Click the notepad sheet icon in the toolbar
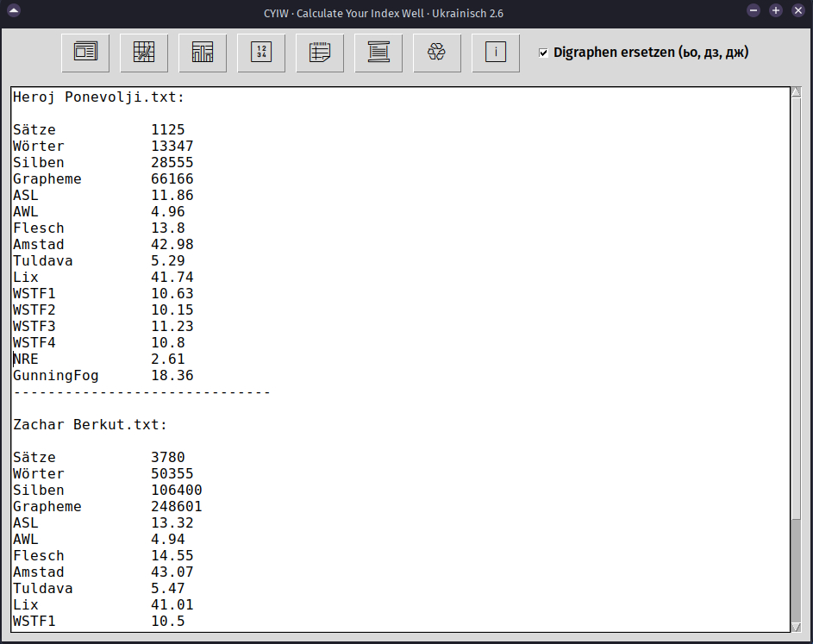The height and width of the screenshot is (644, 813). pyautogui.click(x=320, y=53)
